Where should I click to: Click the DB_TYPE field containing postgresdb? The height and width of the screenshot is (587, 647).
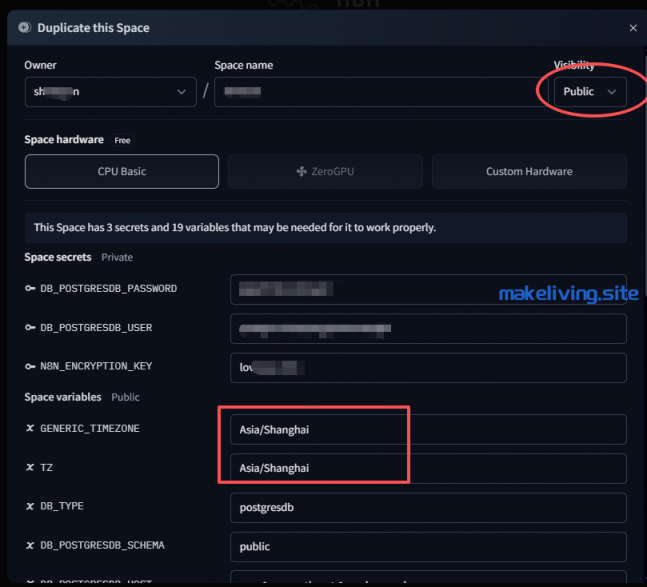427,507
